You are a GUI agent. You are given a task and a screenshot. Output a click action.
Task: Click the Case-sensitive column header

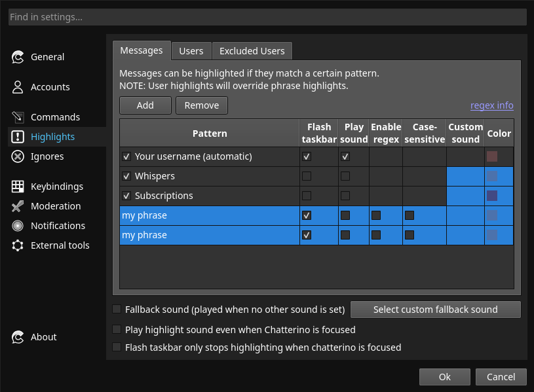[x=425, y=134]
